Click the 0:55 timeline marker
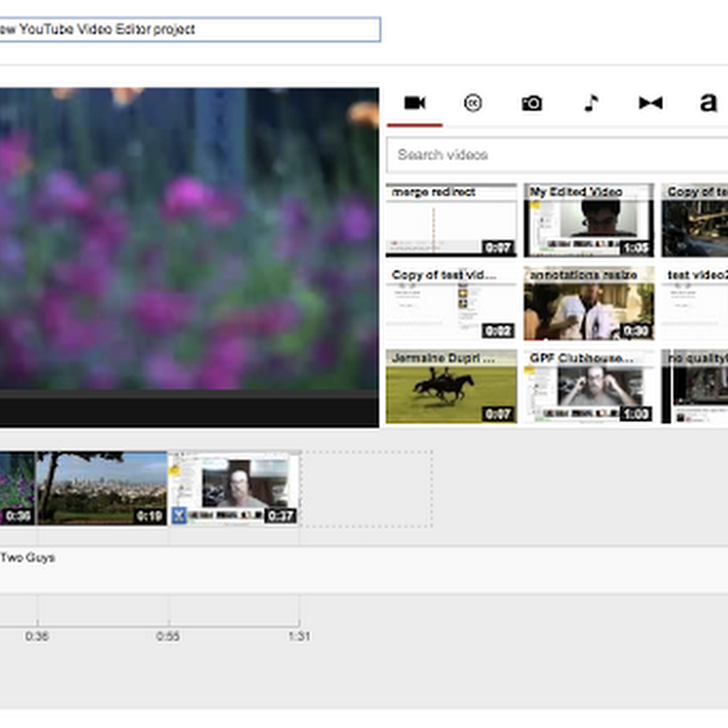This screenshot has width=728, height=728. click(x=168, y=636)
